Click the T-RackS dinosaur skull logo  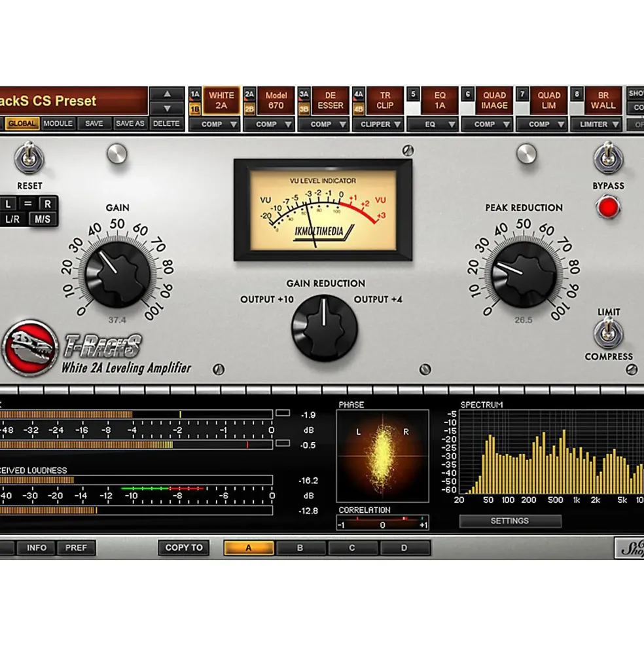(x=29, y=348)
